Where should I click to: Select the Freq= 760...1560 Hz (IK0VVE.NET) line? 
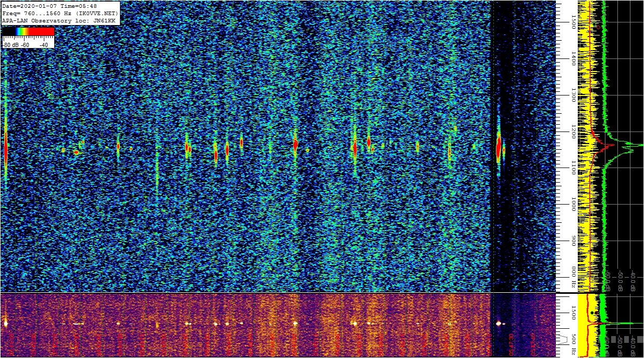(x=60, y=13)
